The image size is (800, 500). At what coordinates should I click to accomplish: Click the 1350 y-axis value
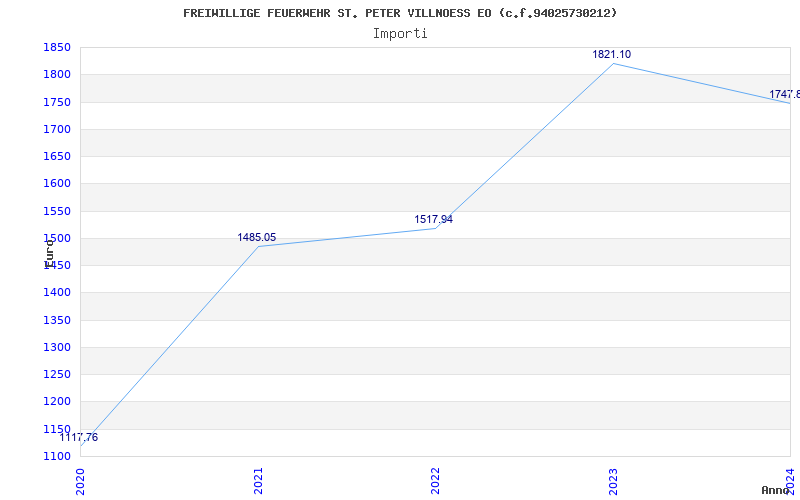[x=57, y=320]
